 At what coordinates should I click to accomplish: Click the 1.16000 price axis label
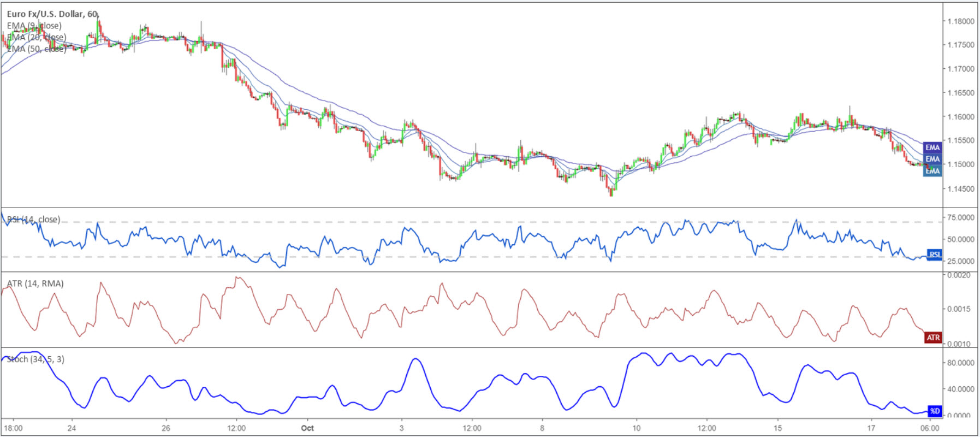click(x=960, y=117)
